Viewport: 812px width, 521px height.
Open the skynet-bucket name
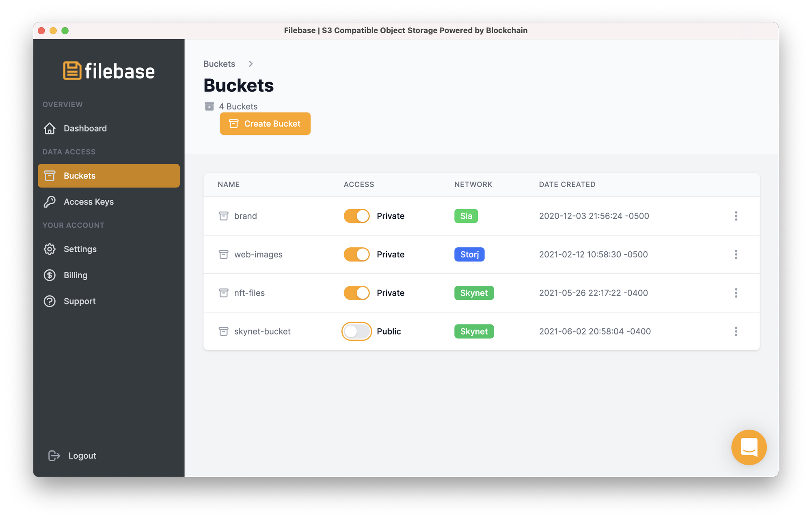[x=262, y=331]
